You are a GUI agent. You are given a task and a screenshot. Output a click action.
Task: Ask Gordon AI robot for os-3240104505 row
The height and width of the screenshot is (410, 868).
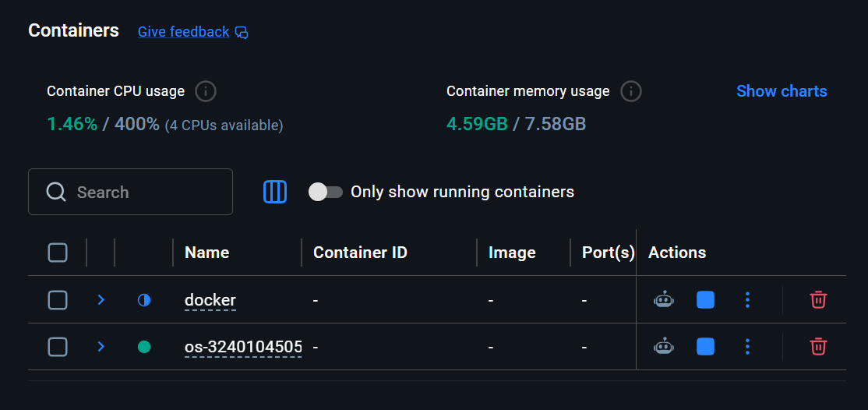[x=663, y=347]
